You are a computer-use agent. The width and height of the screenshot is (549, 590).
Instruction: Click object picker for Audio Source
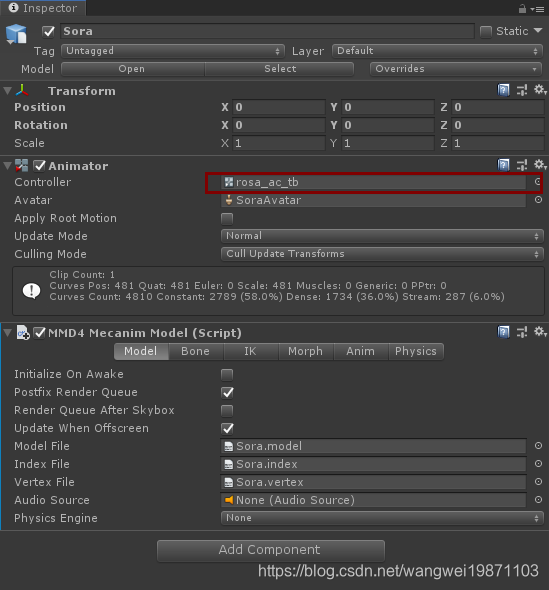coord(538,500)
